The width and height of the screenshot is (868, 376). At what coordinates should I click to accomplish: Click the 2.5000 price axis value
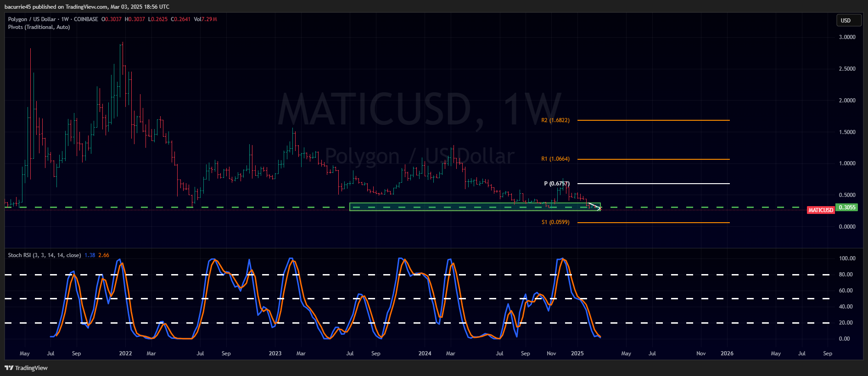(847, 69)
